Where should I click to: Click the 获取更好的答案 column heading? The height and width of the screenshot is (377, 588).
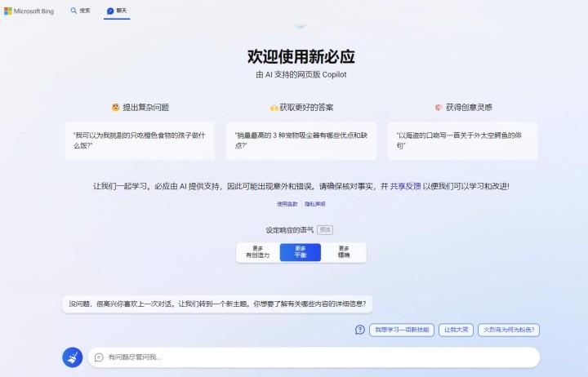[x=306, y=108]
